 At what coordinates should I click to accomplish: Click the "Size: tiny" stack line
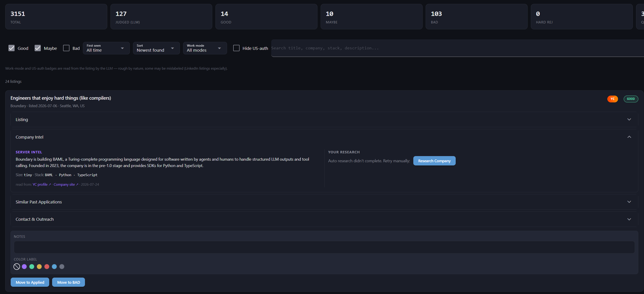pyautogui.click(x=57, y=175)
